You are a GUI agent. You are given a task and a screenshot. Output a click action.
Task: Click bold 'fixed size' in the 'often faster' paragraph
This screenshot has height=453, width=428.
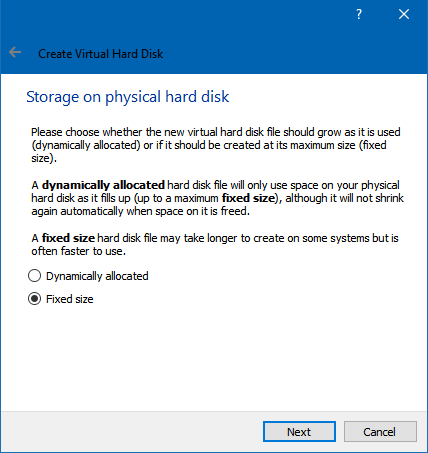tap(68, 238)
